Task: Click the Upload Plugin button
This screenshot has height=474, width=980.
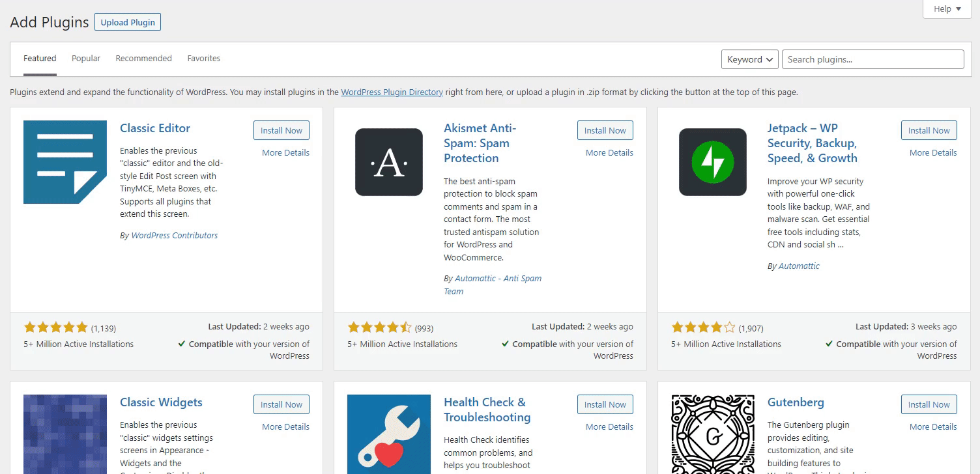Action: pos(128,22)
